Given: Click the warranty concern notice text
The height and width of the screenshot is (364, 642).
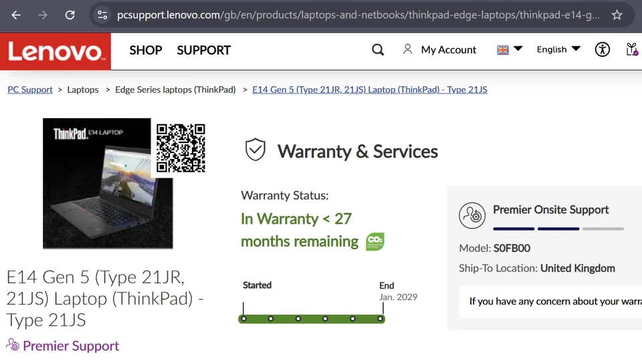Looking at the screenshot, I should (x=555, y=301).
